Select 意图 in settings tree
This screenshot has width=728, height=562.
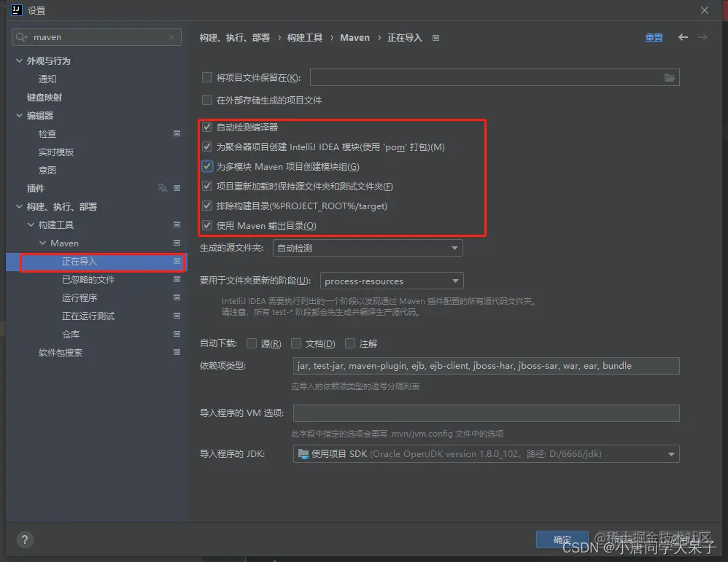[x=47, y=170]
